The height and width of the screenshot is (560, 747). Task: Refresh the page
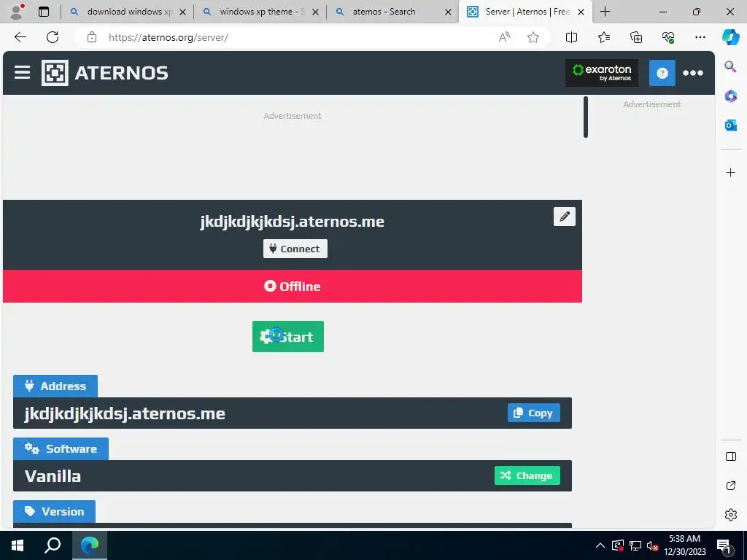click(53, 37)
